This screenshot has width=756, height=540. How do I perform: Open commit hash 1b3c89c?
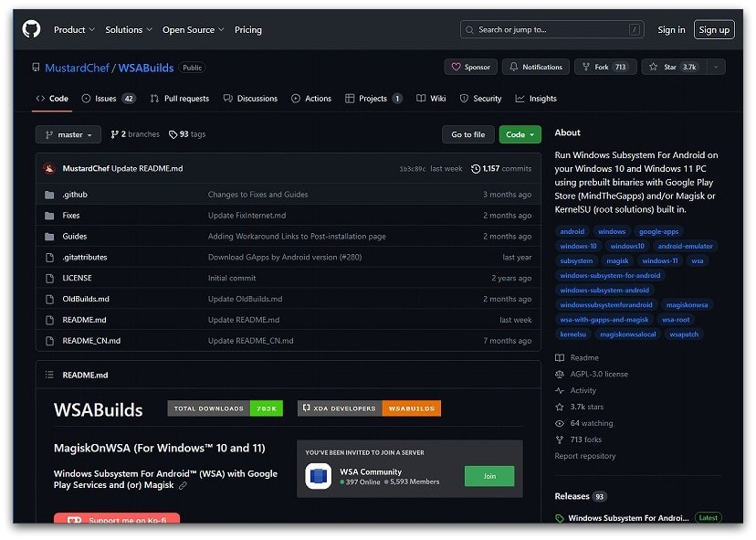(412, 169)
